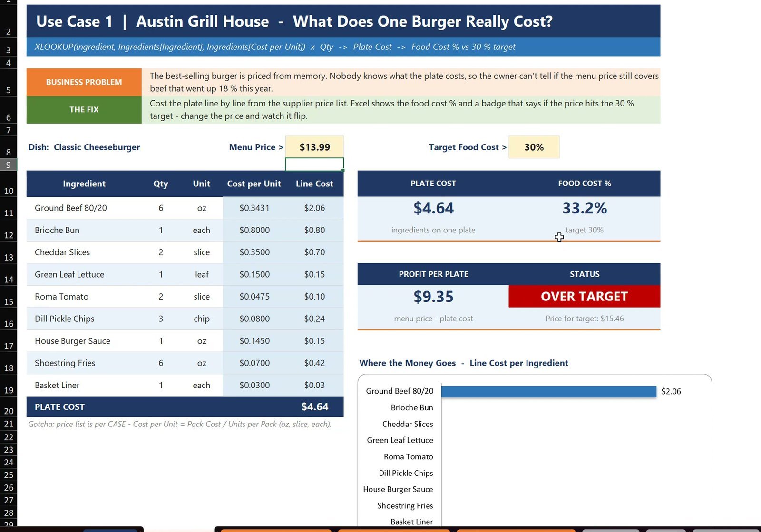This screenshot has width=761, height=532.
Task: Click 'ingredients on one plate' caption
Action: coord(433,230)
